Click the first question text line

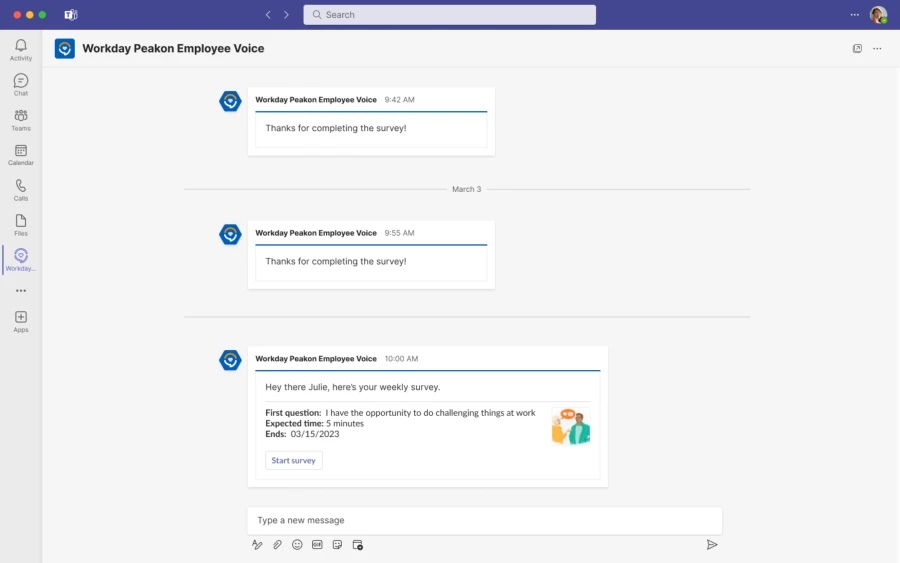coord(400,413)
